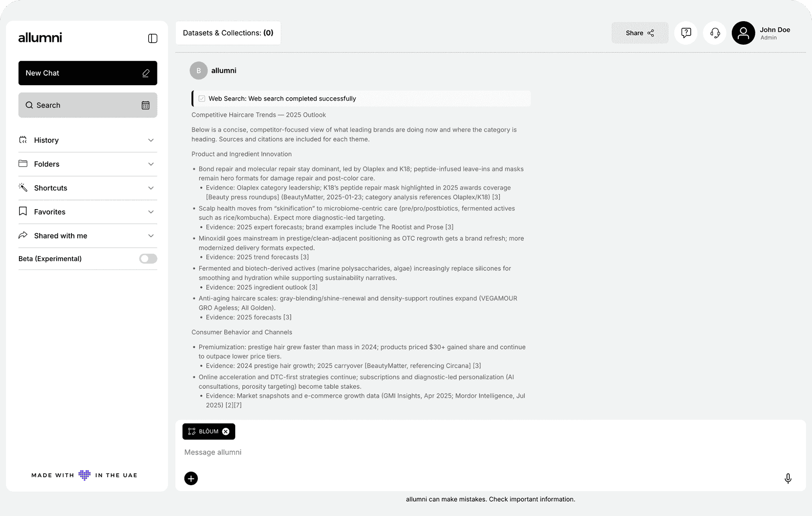Start a New Chat
This screenshot has width=812, height=516.
click(87, 73)
